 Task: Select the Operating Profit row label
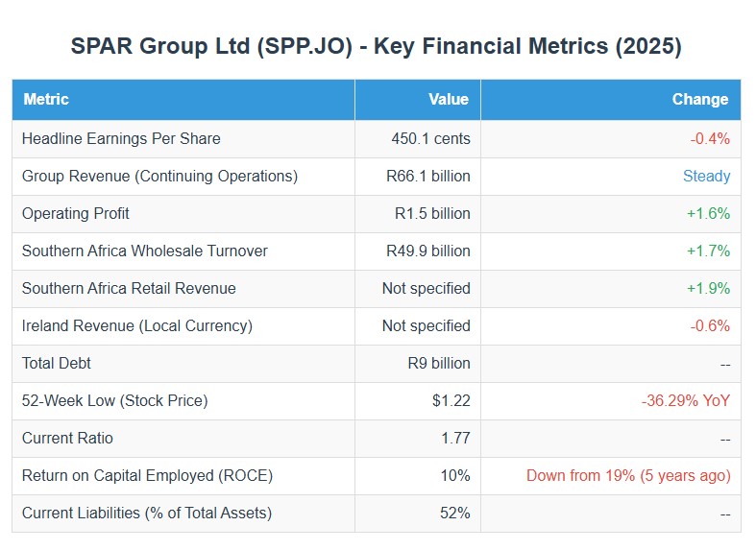pyautogui.click(x=76, y=213)
